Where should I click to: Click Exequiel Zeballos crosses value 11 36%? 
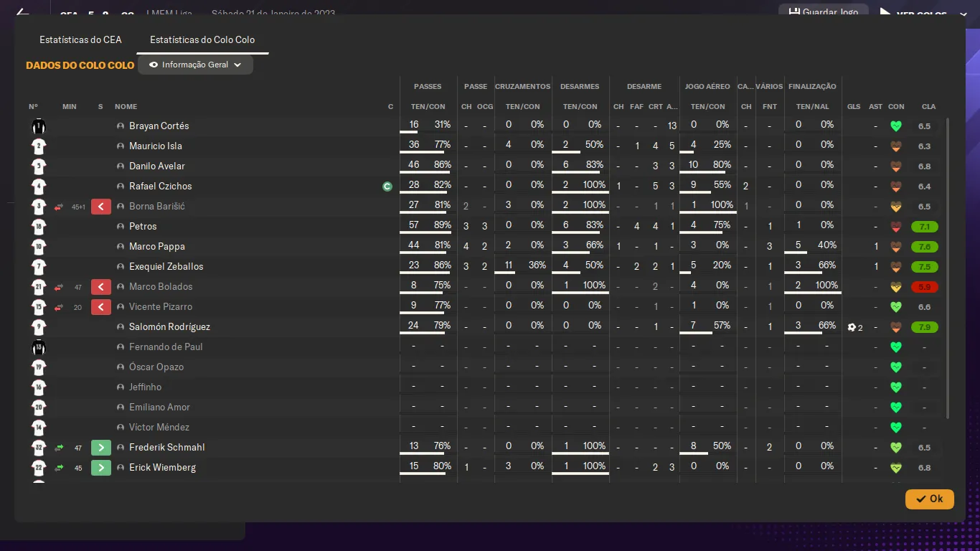(522, 265)
